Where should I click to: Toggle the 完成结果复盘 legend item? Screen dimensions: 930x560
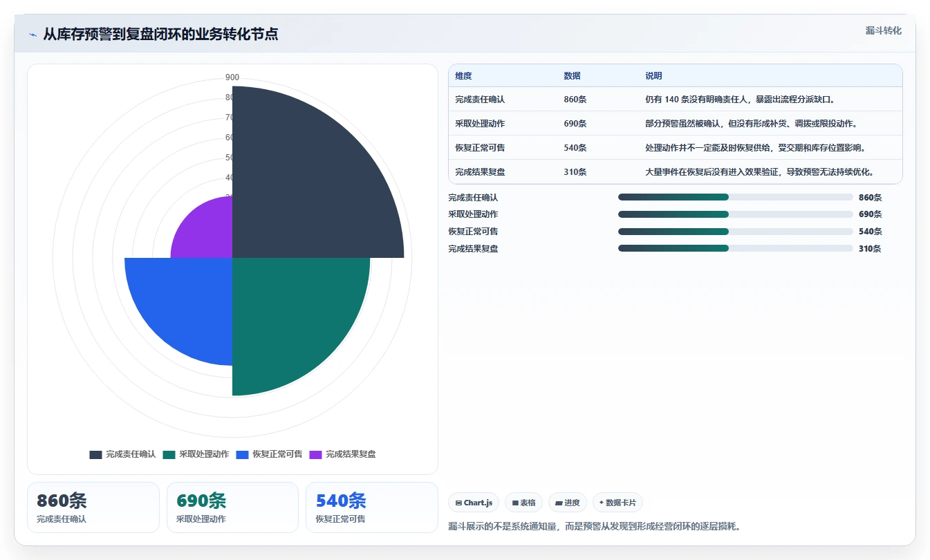pos(342,454)
